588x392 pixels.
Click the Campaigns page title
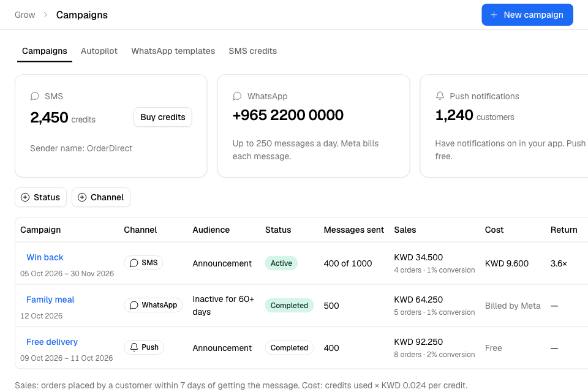[x=81, y=15]
